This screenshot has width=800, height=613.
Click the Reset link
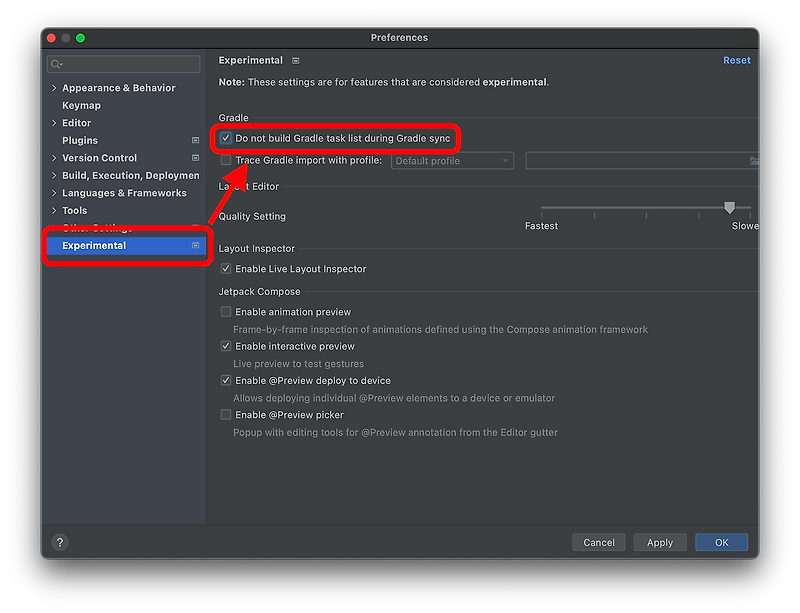coord(737,60)
